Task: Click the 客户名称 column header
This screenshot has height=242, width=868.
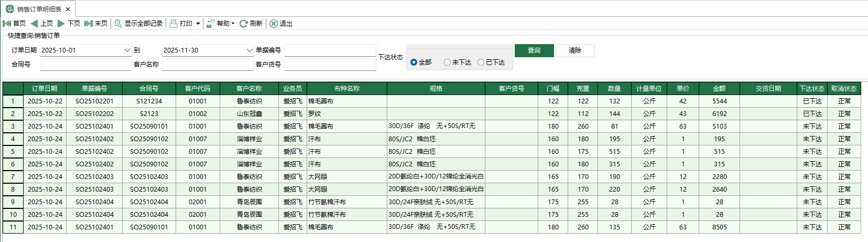Action: 249,89
